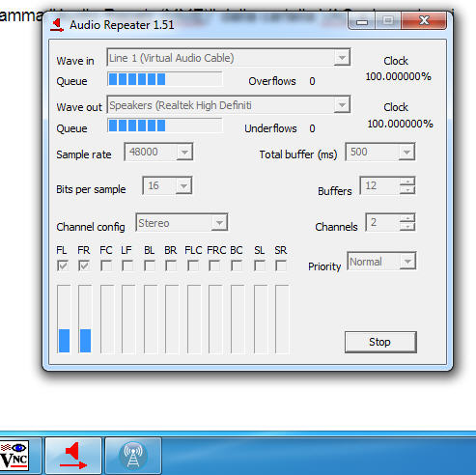
Task: Enable the FRC channel checkbox
Action: point(214,265)
